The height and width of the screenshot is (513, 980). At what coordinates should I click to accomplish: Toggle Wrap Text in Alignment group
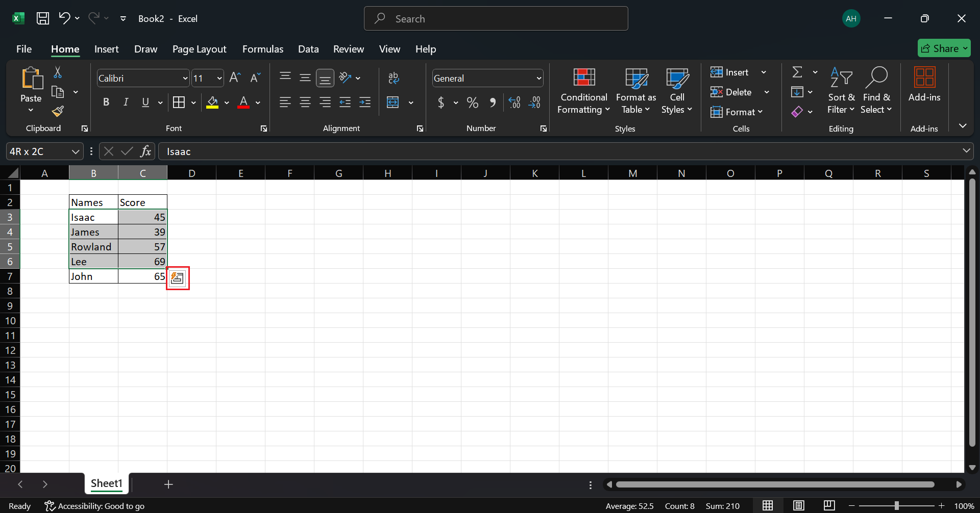(394, 78)
